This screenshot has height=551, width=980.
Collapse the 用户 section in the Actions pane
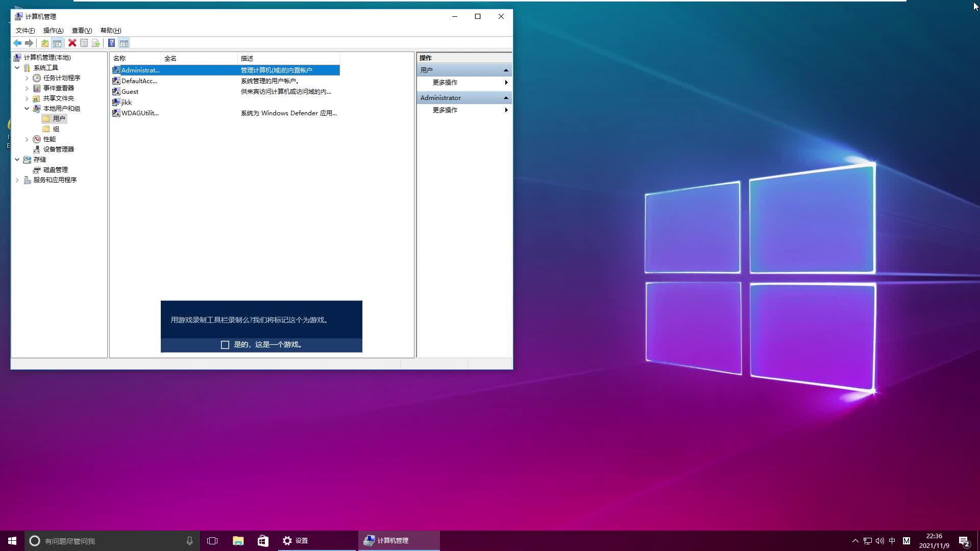[x=506, y=70]
